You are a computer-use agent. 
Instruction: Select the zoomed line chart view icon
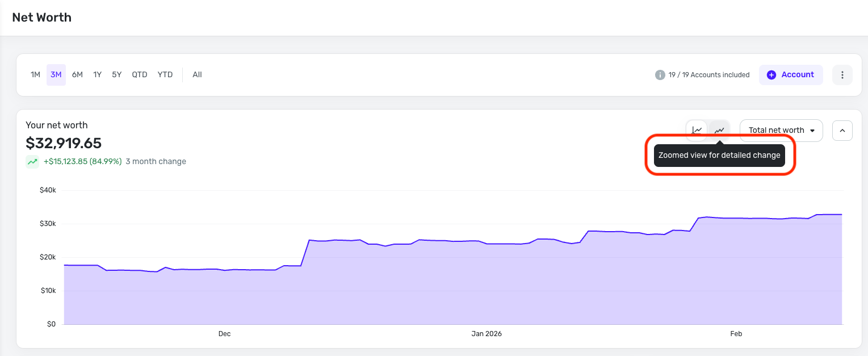click(719, 130)
